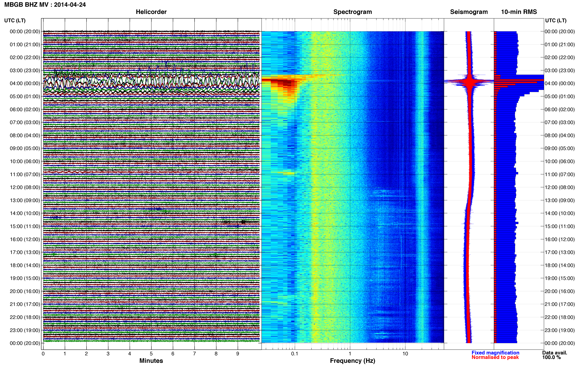
Task: Click the '7' tick on the Minutes axis
Action: pos(195,354)
